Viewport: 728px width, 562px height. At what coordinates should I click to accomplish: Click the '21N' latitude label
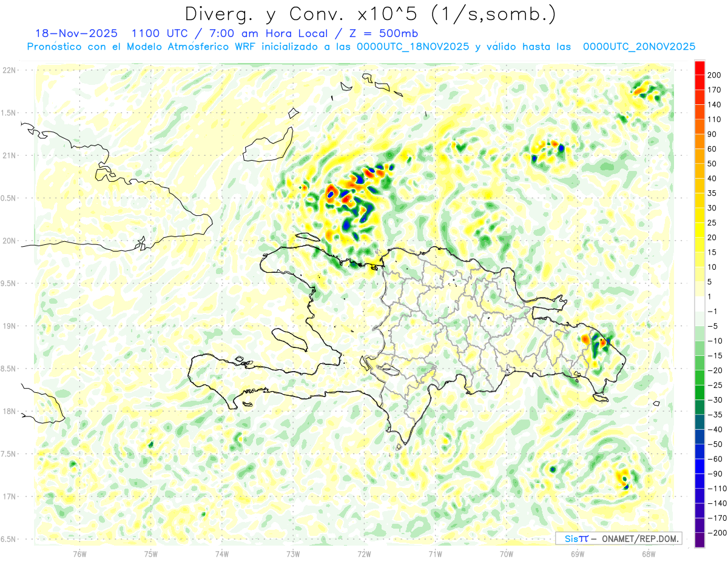[x=10, y=155]
